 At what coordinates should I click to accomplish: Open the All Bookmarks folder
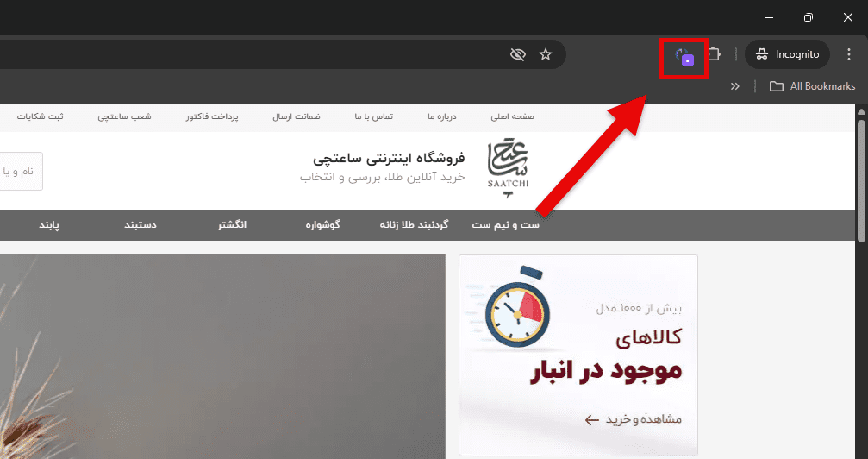(x=812, y=86)
